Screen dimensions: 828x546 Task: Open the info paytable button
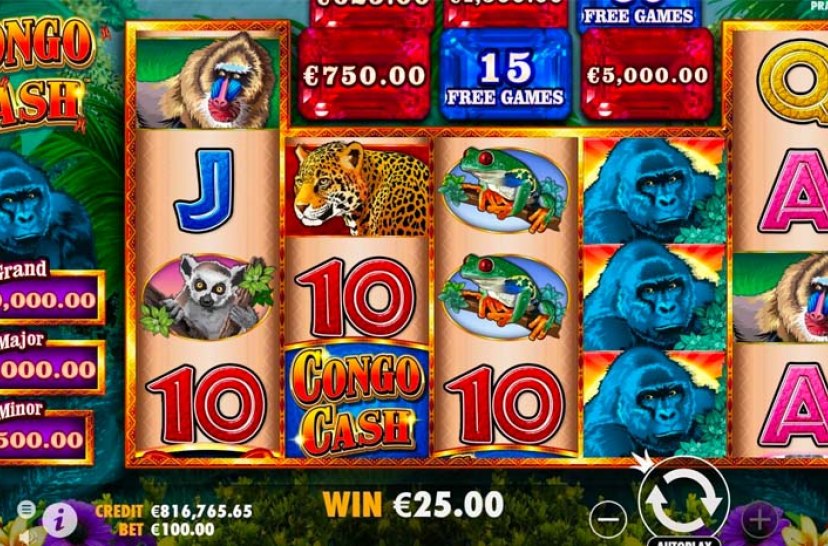pos(60,520)
